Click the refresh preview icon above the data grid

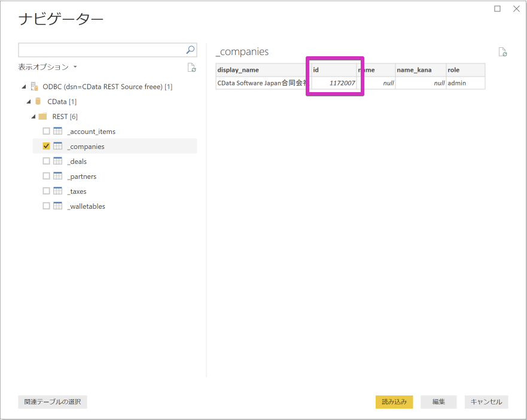(502, 52)
